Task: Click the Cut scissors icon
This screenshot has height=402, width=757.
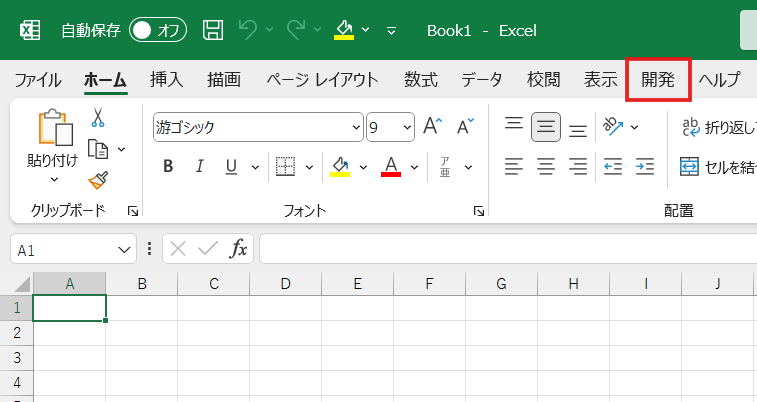Action: click(x=98, y=118)
